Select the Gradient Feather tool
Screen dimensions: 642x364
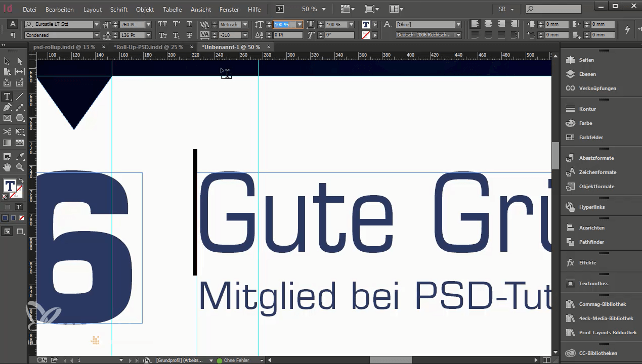pos(20,143)
